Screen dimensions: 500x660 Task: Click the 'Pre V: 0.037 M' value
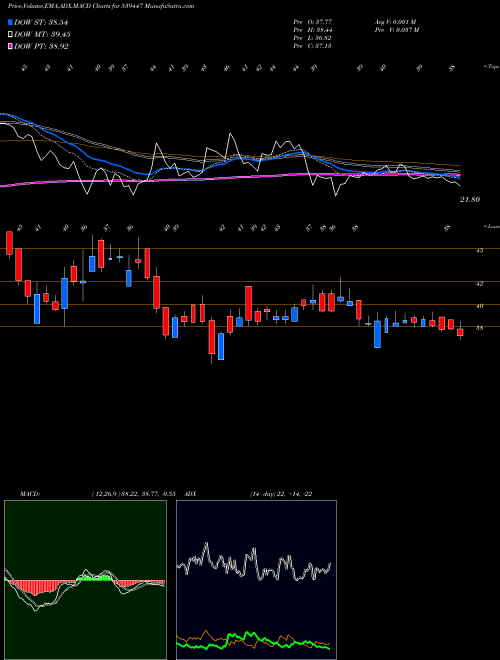pos(396,30)
